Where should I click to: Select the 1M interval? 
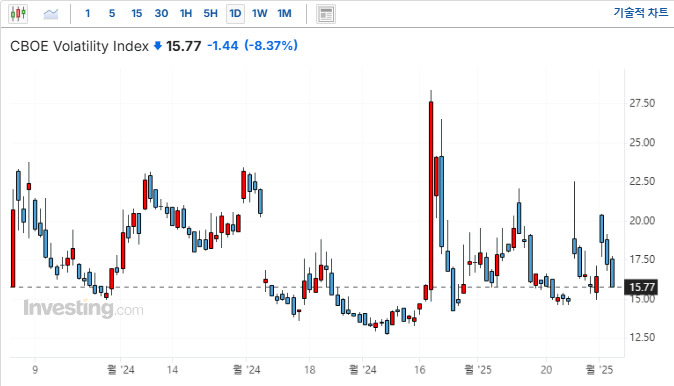(x=284, y=13)
